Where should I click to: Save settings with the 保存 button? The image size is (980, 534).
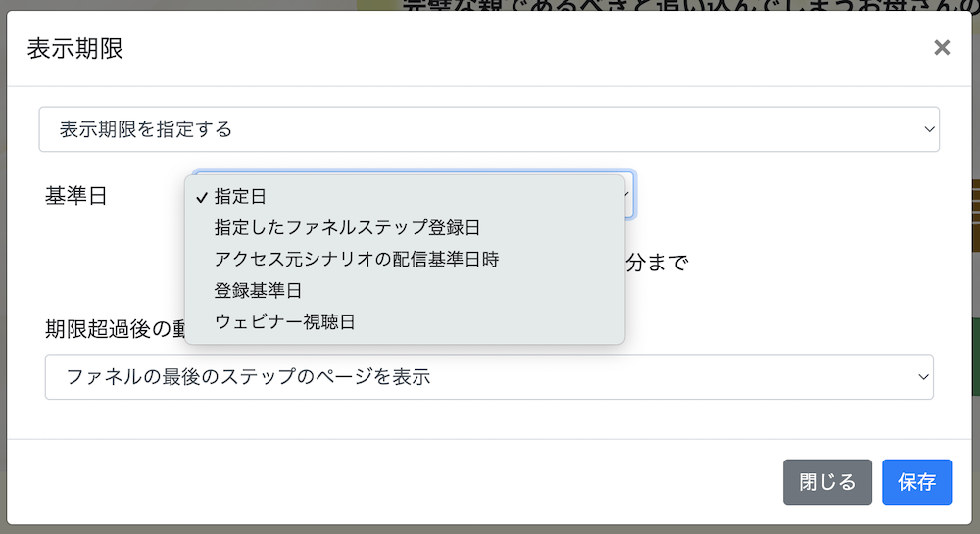click(x=916, y=482)
